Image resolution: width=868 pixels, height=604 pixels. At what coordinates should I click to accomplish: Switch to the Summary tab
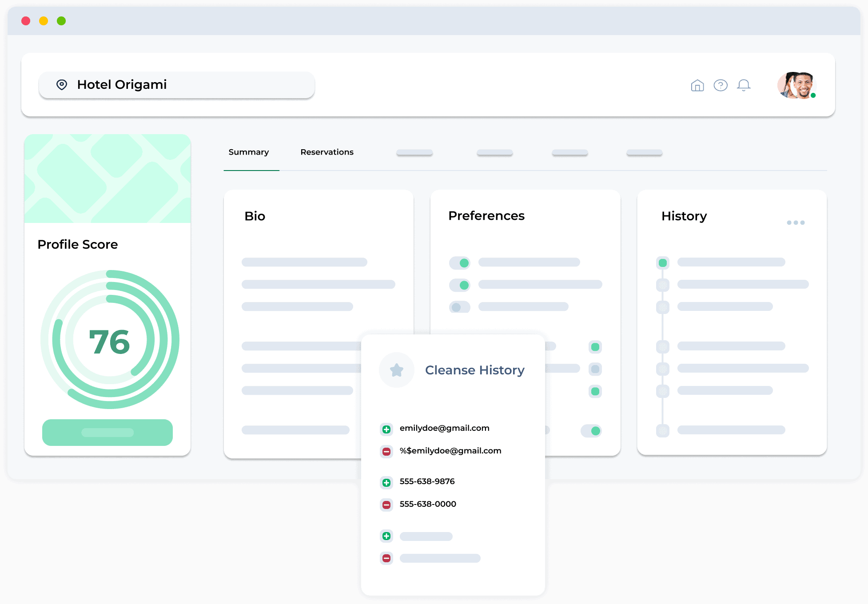pyautogui.click(x=249, y=152)
